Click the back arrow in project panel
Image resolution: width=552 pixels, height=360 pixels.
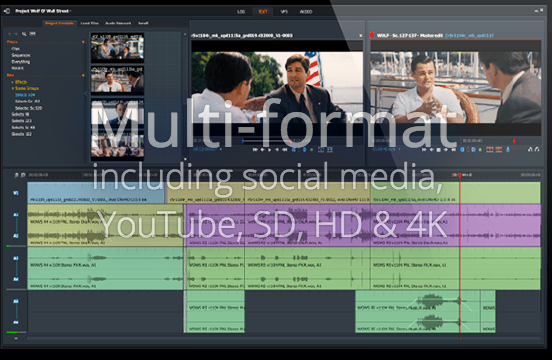(10, 34)
